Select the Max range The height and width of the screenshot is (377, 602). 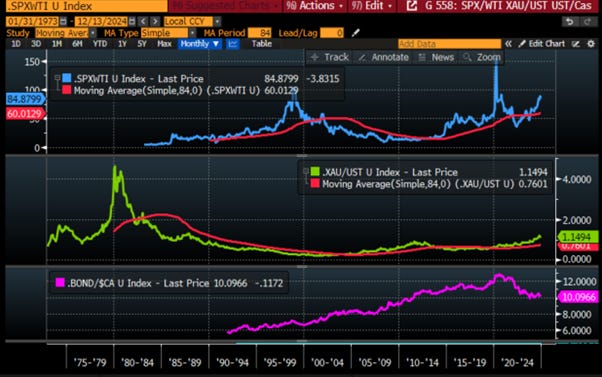pos(164,44)
